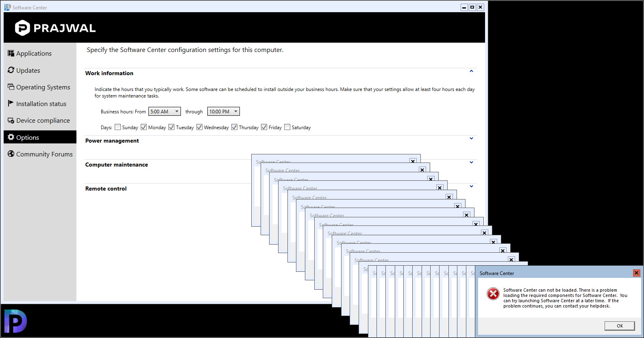This screenshot has height=338, width=644.
Task: Click the Work information heading
Action: point(109,73)
